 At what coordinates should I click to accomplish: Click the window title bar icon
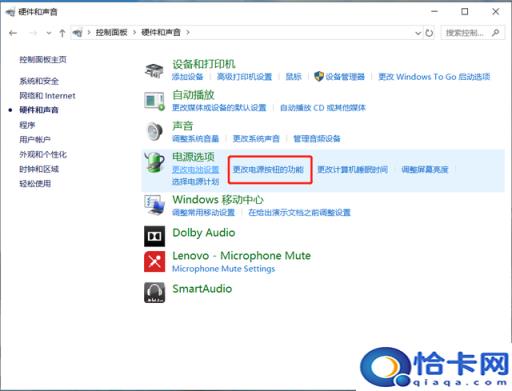pos(10,12)
